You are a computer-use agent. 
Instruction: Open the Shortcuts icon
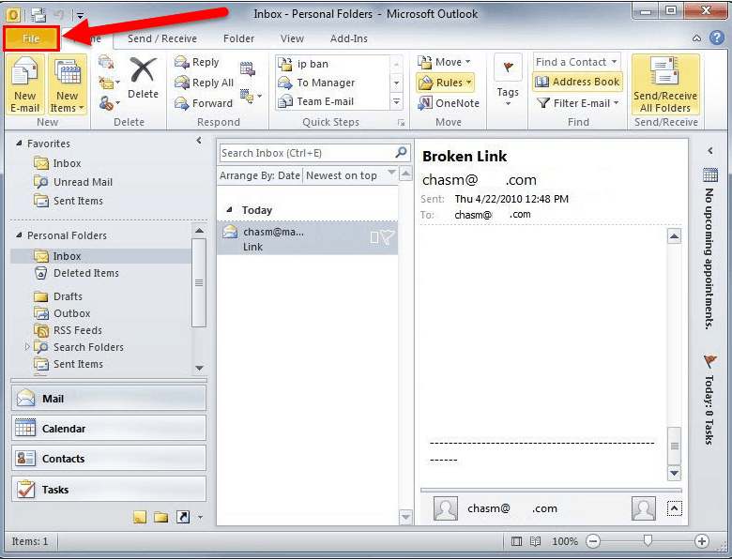[x=183, y=517]
